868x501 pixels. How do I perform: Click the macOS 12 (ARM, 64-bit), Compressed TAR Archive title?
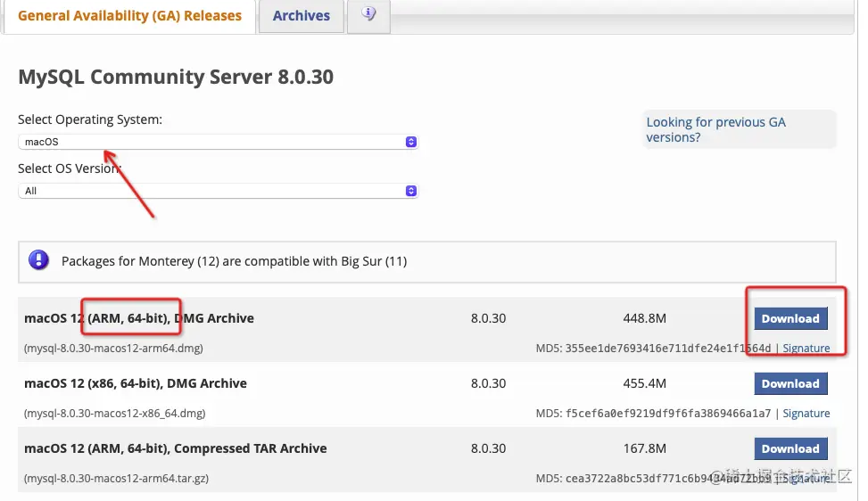(x=176, y=448)
